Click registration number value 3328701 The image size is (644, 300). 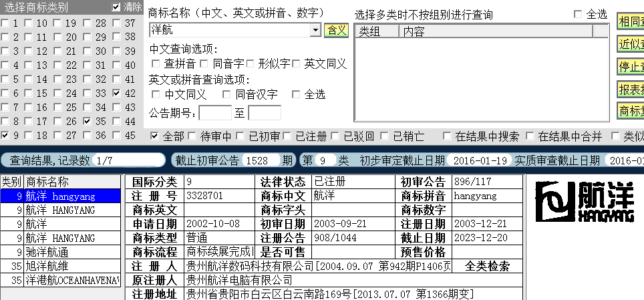[x=219, y=196]
